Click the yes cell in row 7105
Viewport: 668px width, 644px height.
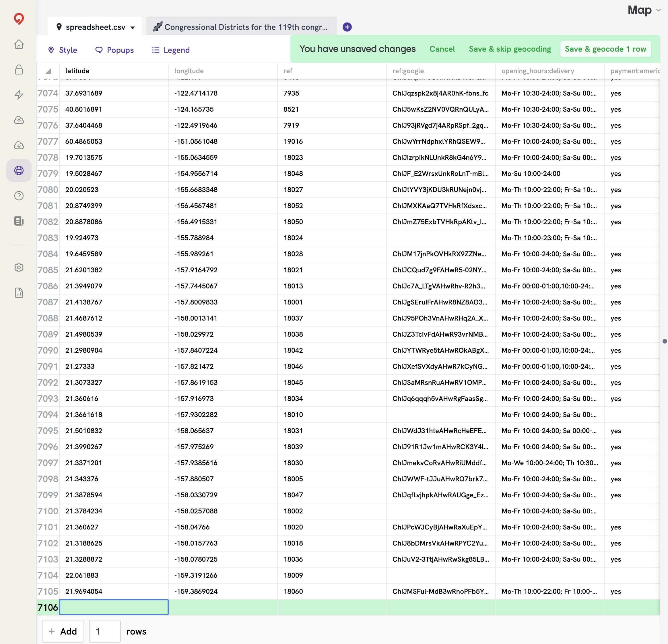click(x=632, y=591)
